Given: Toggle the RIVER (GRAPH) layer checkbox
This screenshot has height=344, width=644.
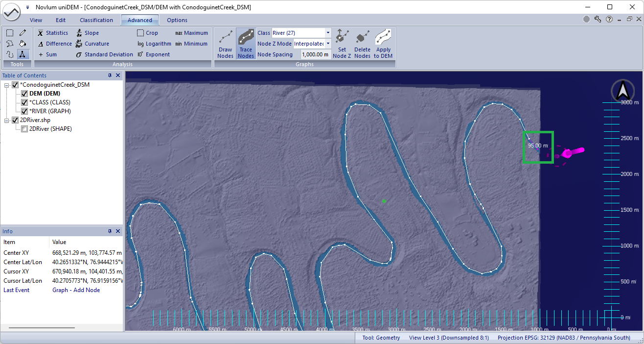Looking at the screenshot, I should point(24,111).
